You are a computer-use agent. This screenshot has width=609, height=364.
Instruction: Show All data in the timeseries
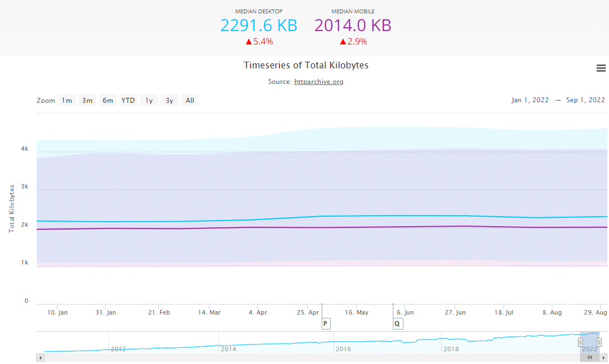190,101
